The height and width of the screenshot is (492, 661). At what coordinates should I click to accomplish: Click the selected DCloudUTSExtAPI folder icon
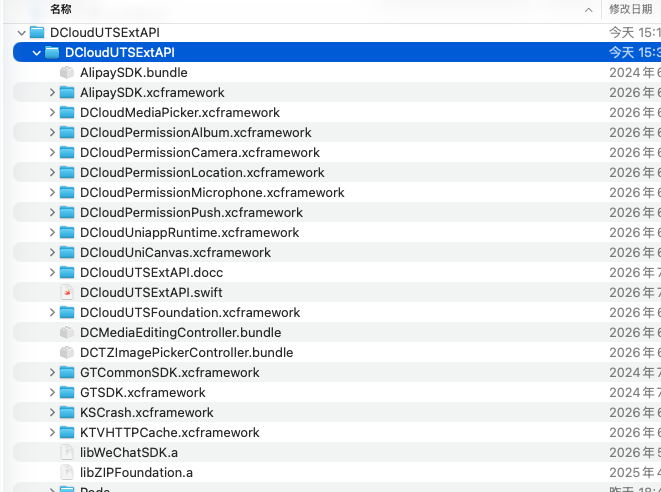click(52, 52)
